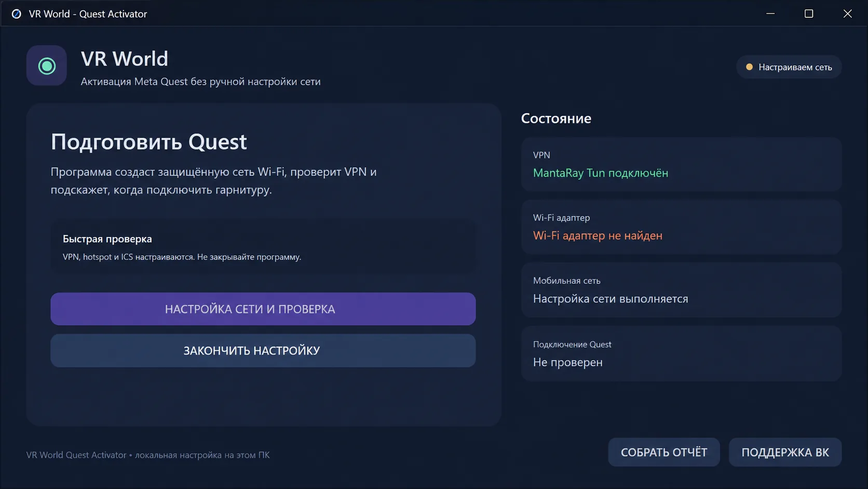Screen dimensions: 868x489
Task: Click the Настройка сети выполняется status
Action: coord(611,299)
